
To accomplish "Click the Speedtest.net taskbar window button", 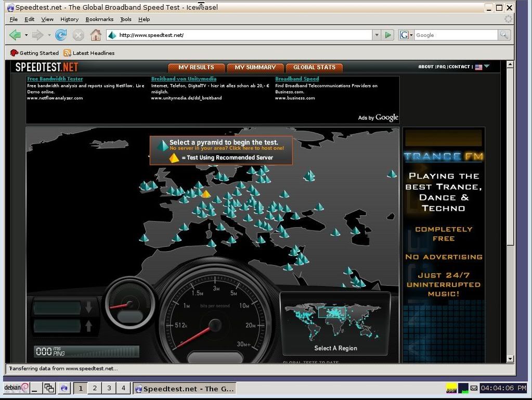I will 184,389.
